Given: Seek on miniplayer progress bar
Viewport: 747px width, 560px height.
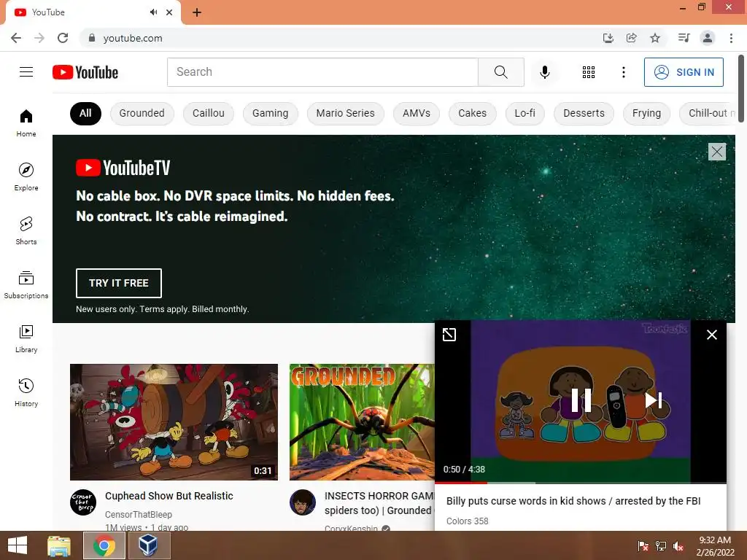Looking at the screenshot, I should [x=580, y=483].
